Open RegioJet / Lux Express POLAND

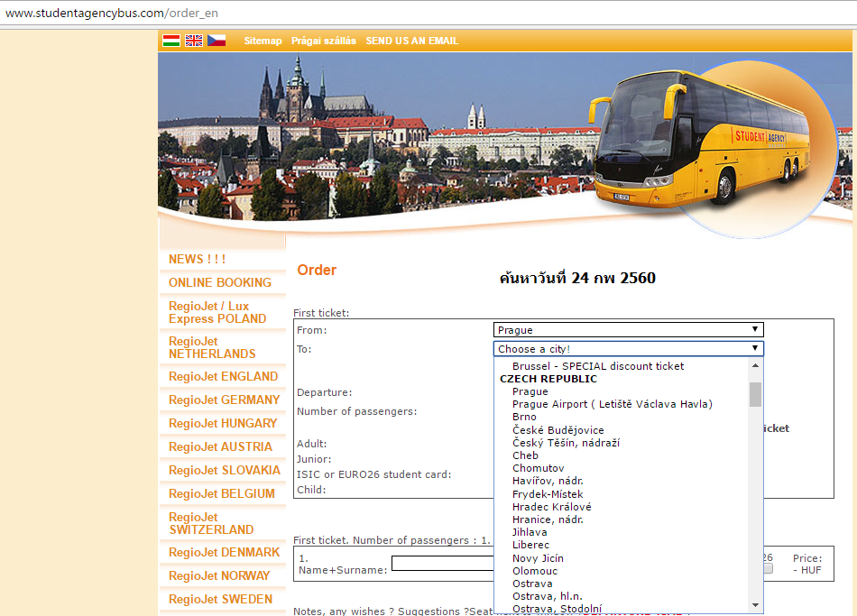tap(217, 312)
